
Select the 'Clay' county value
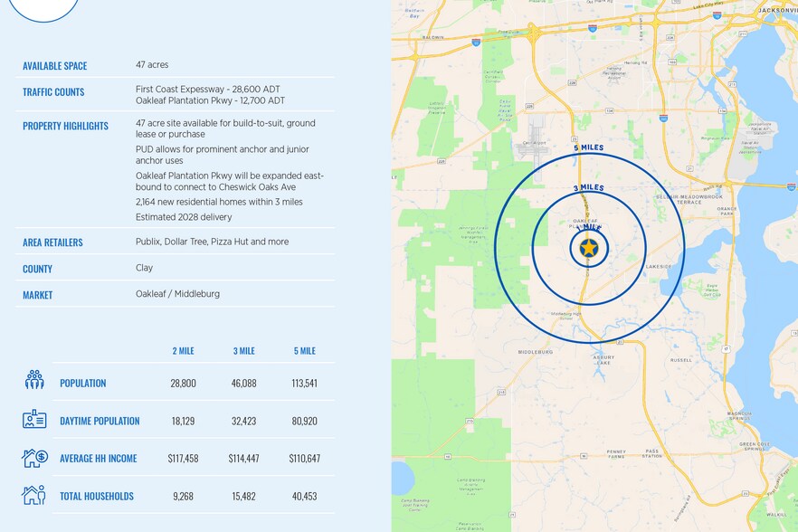pyautogui.click(x=144, y=268)
